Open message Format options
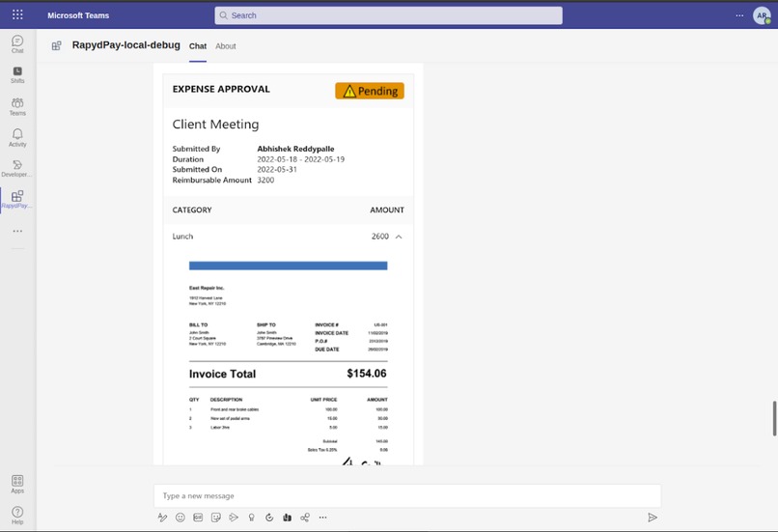 click(x=162, y=518)
